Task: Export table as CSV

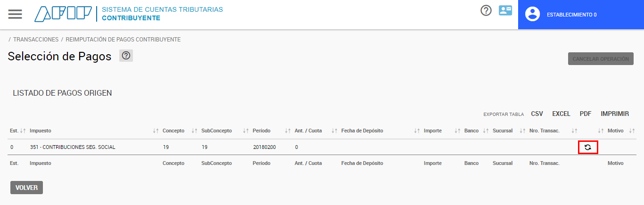Action: (x=537, y=114)
